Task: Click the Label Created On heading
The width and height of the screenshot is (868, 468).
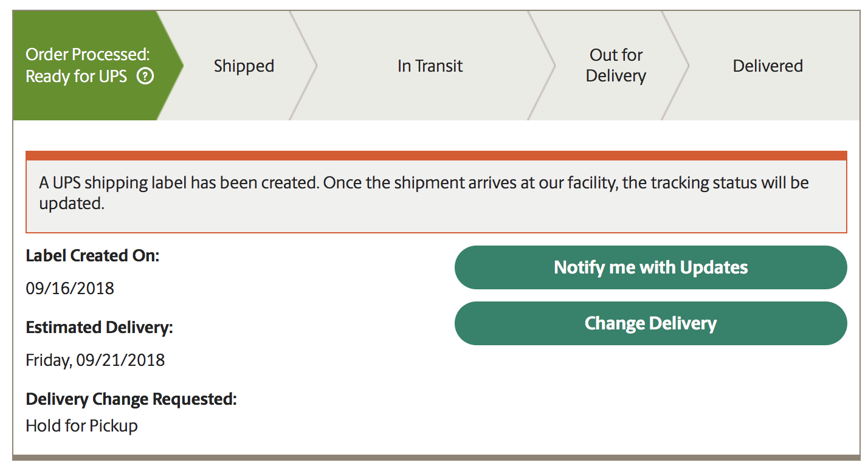Action: tap(92, 256)
